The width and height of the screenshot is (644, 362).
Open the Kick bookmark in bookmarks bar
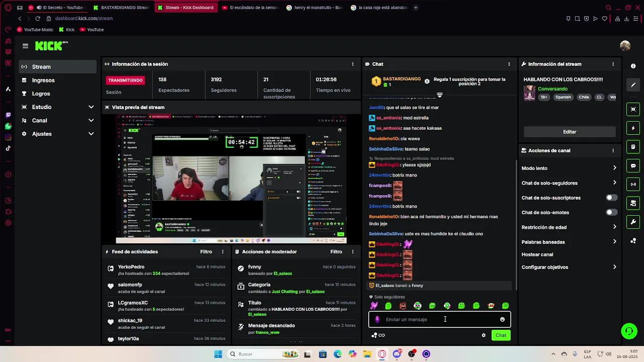(66, 30)
